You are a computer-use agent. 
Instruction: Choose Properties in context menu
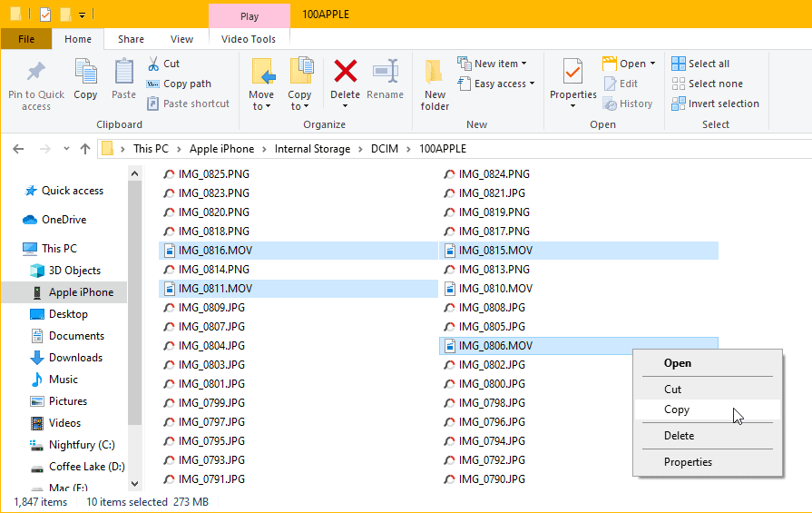pos(707,461)
